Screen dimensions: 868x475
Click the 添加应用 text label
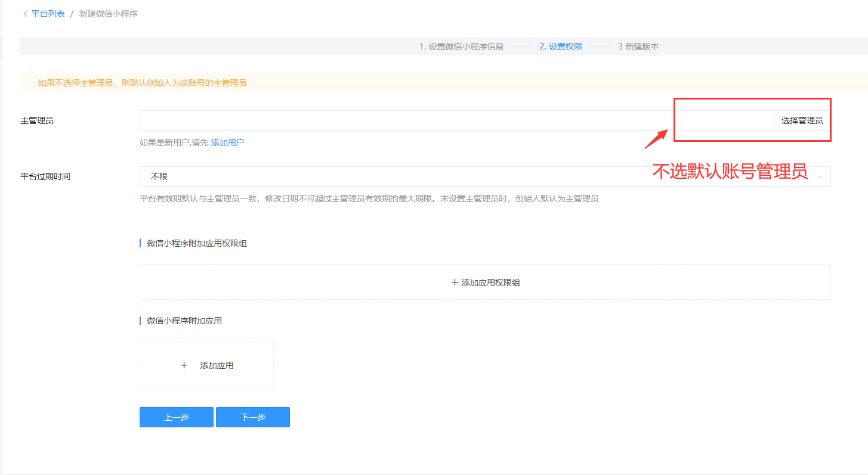[217, 365]
